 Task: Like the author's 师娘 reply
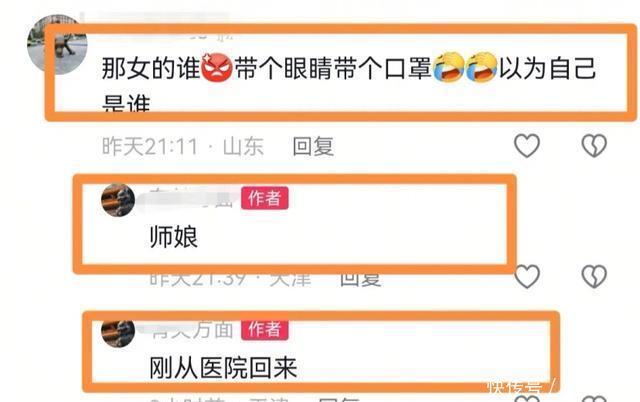coord(527,276)
